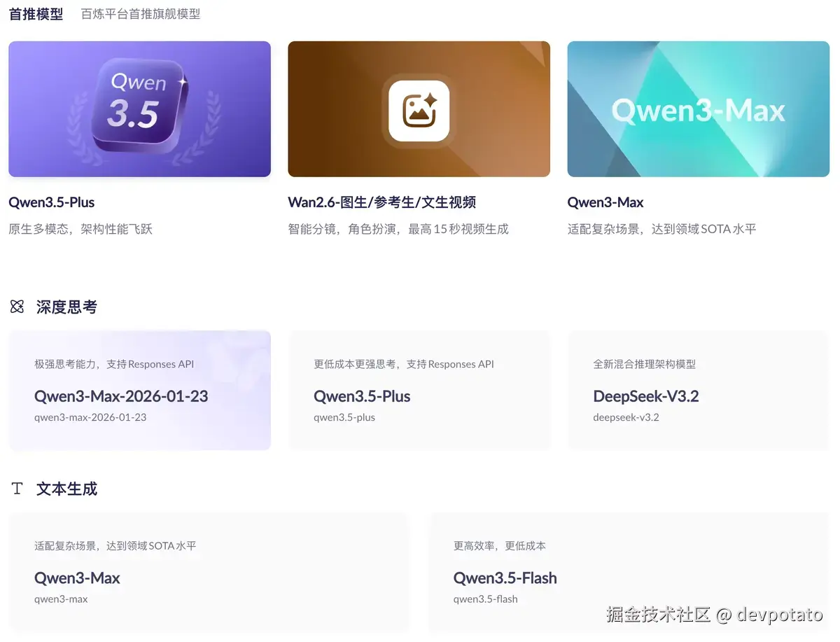The image size is (840, 642).
Task: Click the model ID qwen3-max-2026-01-23
Action: [x=90, y=417]
